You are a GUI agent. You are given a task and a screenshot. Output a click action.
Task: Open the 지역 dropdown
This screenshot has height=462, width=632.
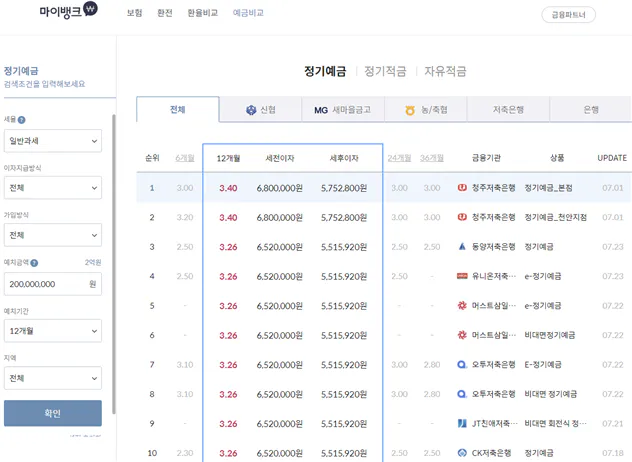(x=53, y=378)
